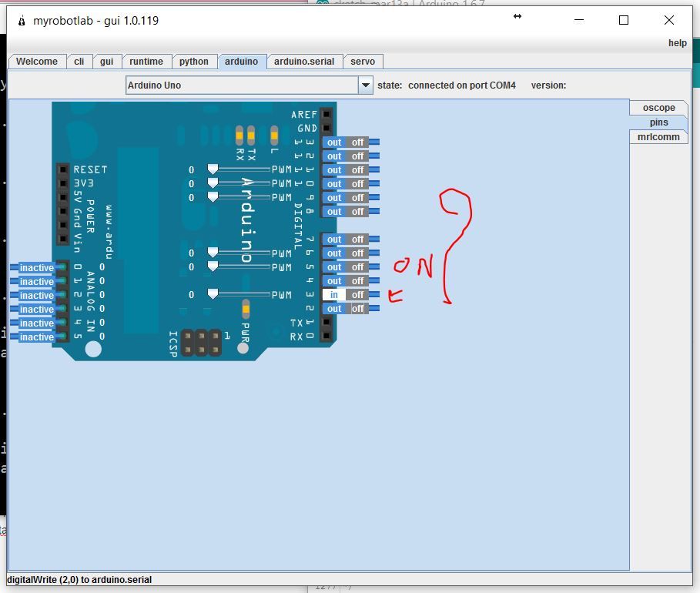Turn on digital pin 9 off button

click(x=357, y=198)
